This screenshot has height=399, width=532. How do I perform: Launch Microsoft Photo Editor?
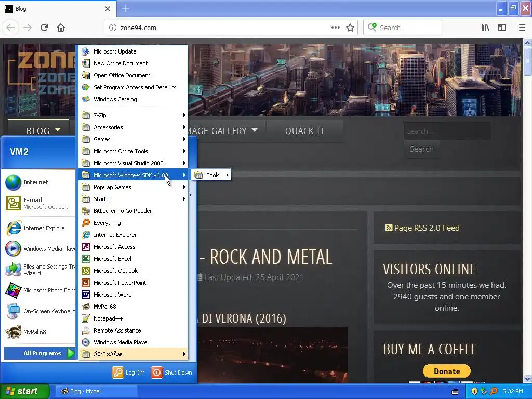click(x=39, y=290)
